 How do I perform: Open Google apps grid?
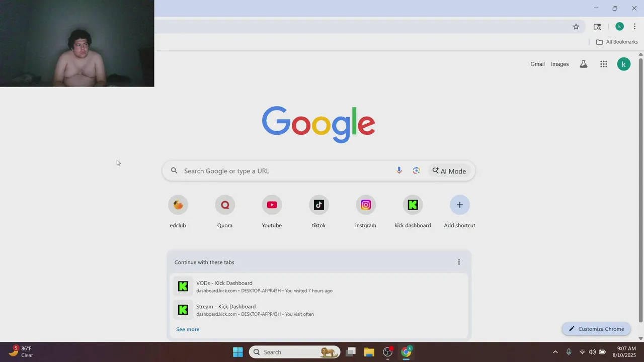(604, 64)
